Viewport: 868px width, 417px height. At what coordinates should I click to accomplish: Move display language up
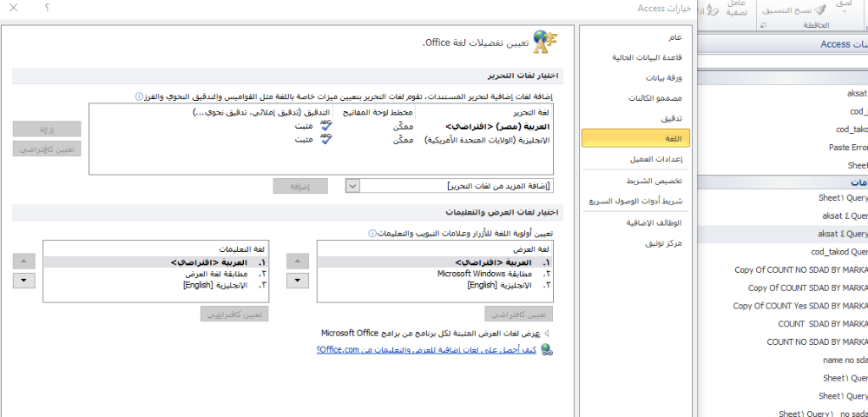pyautogui.click(x=297, y=261)
